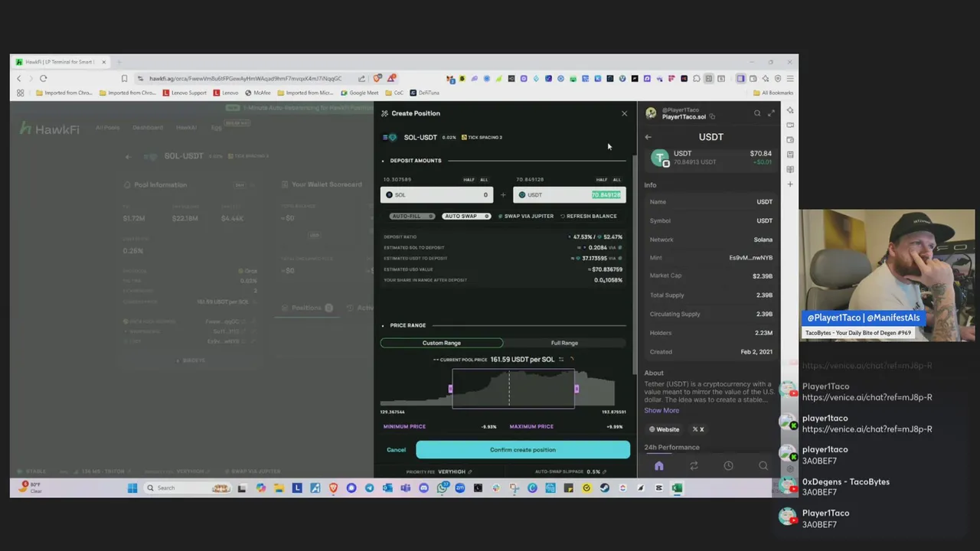Open the McAfee bookmark
The height and width of the screenshot is (551, 980).
point(258,93)
